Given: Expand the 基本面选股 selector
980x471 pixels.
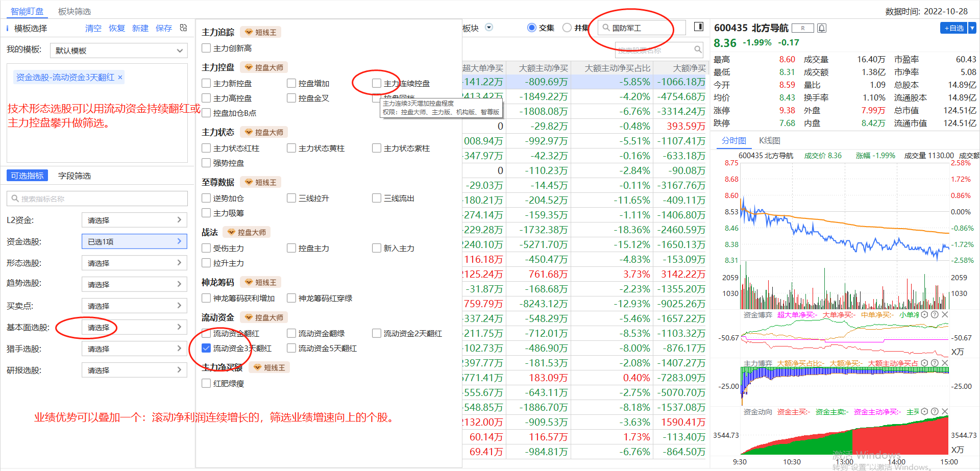Looking at the screenshot, I should (x=134, y=327).
